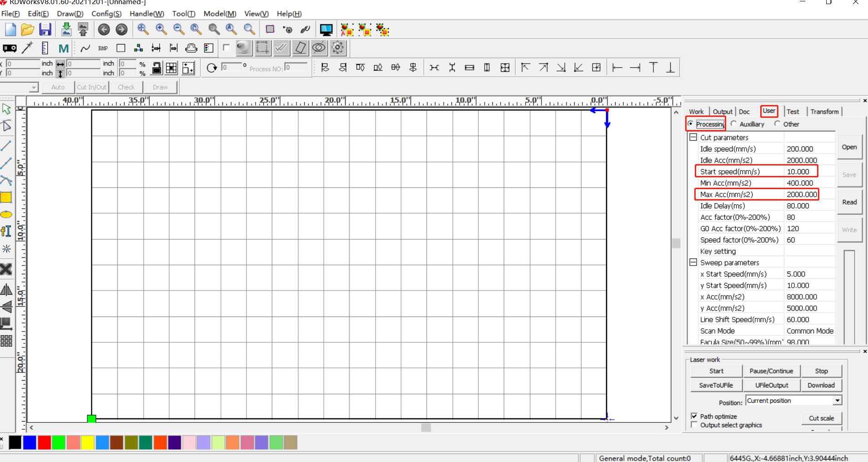This screenshot has width=868, height=462.
Task: Select the rectangle drawing tool
Action: tap(6, 197)
